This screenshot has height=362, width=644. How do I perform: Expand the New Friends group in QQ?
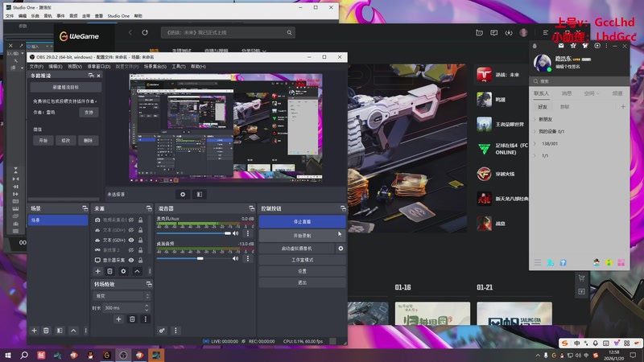click(x=535, y=119)
